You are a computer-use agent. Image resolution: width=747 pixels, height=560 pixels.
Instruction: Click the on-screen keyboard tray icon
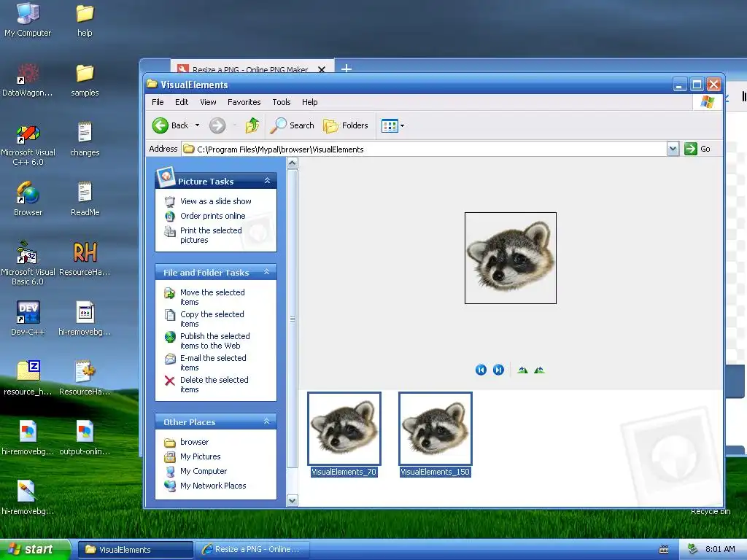pyautogui.click(x=664, y=550)
